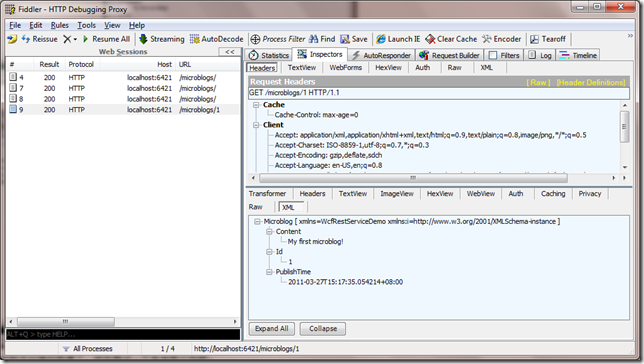This screenshot has width=644, height=364.
Task: Collapse the Client header group
Action: [256, 125]
